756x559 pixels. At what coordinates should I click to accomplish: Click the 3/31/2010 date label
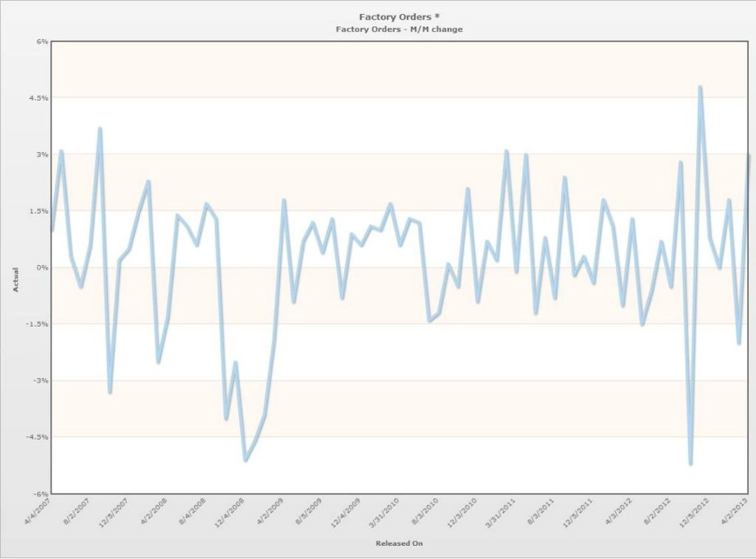click(x=384, y=512)
